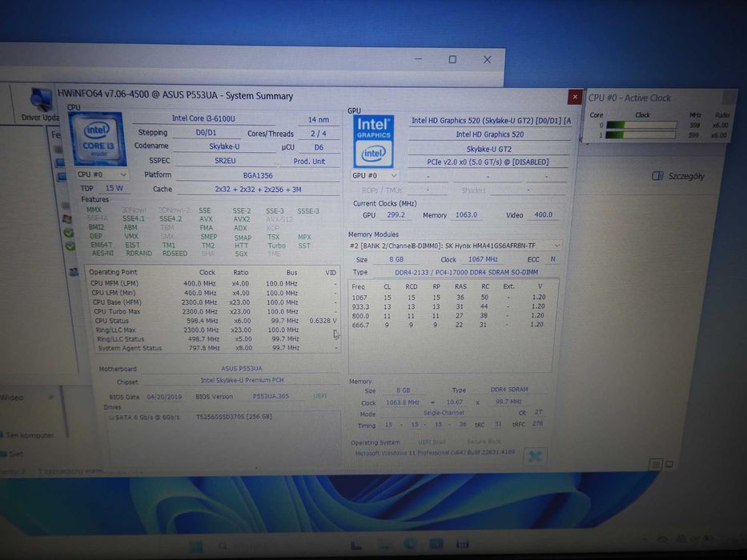The height and width of the screenshot is (560, 747).
Task: Click the Intel Core i3 logo
Action: point(98,139)
